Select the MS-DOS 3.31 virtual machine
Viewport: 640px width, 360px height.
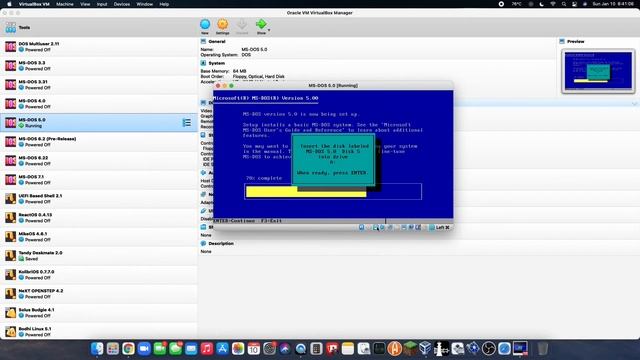point(99,84)
